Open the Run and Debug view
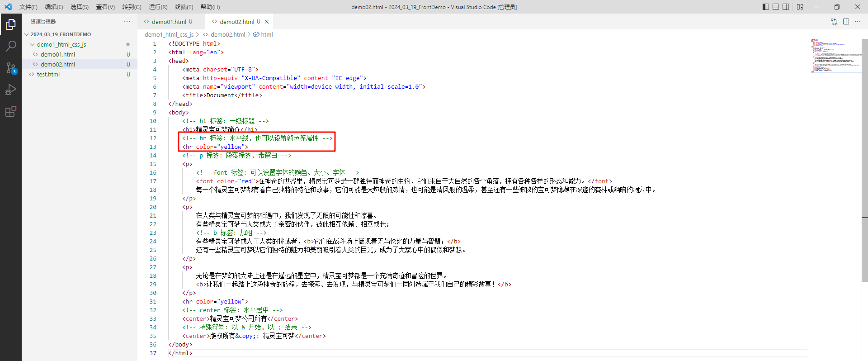The width and height of the screenshot is (868, 361). (x=11, y=90)
